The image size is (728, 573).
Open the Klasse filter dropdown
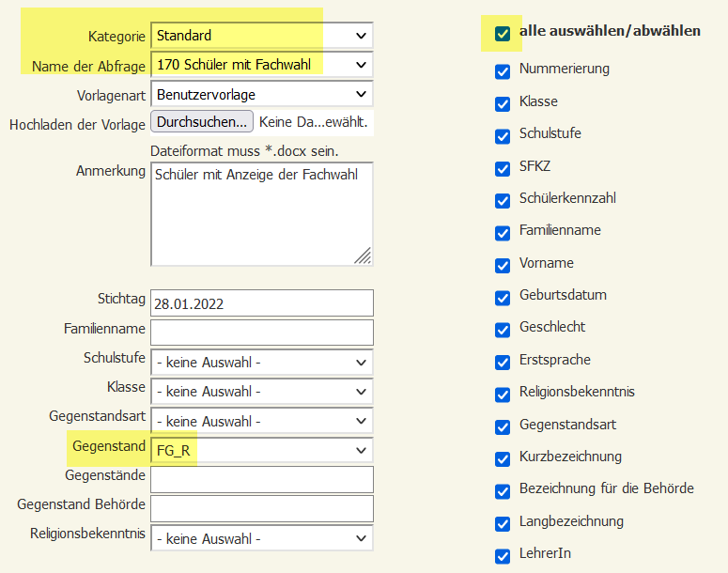coord(262,392)
